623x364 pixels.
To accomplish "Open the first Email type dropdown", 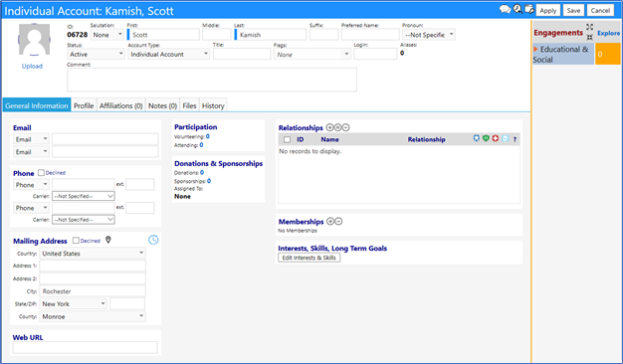I will pos(32,139).
